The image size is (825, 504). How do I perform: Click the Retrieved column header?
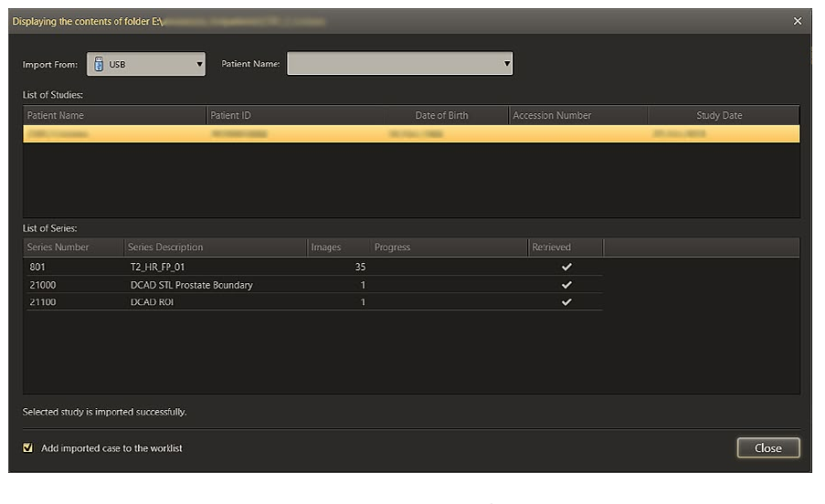pos(566,247)
